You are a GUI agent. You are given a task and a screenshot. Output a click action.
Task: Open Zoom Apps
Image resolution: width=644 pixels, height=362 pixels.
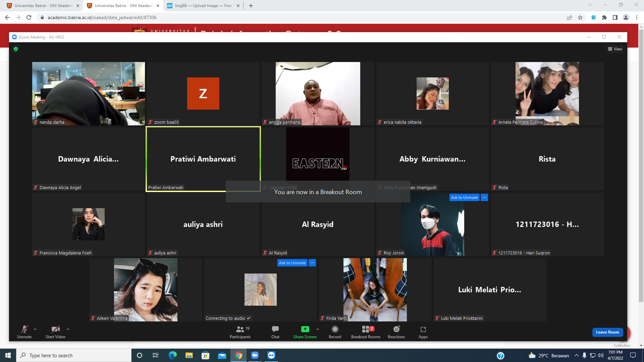pyautogui.click(x=423, y=332)
